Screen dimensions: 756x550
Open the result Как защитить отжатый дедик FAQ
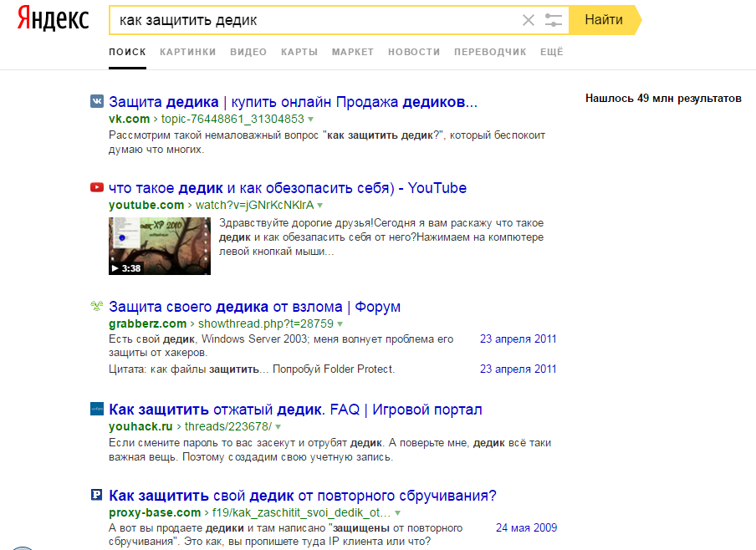coord(295,410)
